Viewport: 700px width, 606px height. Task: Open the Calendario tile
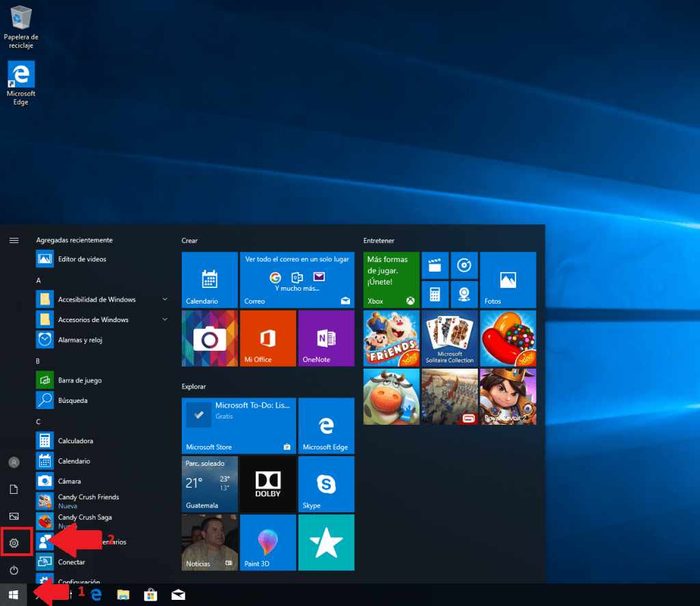coord(209,280)
